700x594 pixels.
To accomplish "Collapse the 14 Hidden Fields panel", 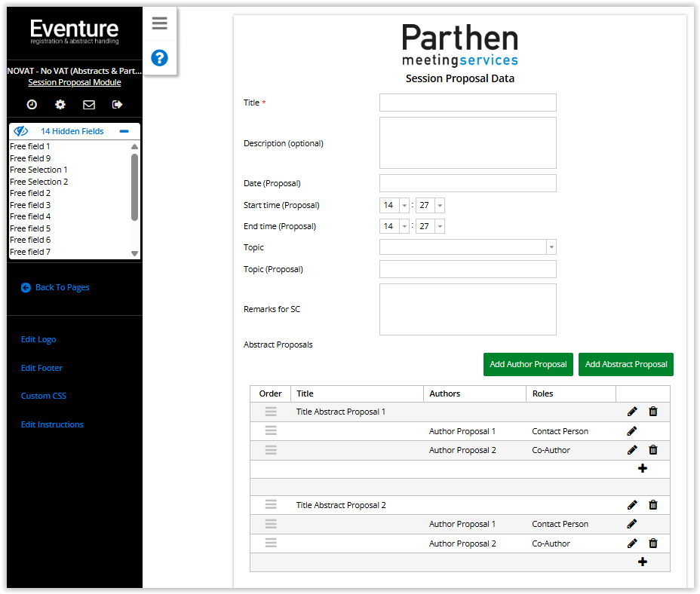I will [124, 131].
